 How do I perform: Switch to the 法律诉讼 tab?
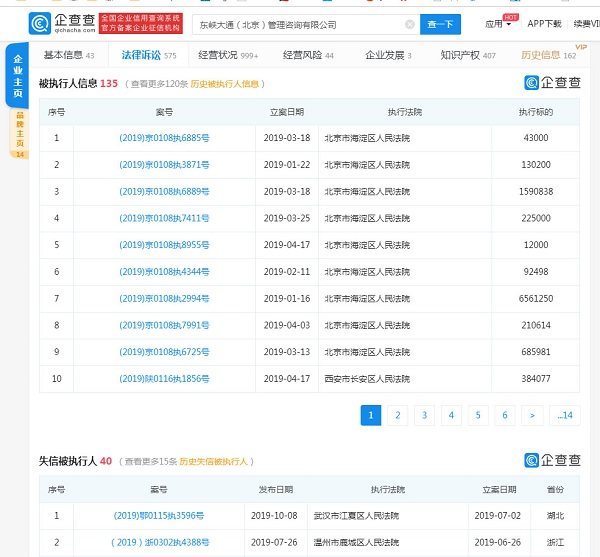coord(148,55)
